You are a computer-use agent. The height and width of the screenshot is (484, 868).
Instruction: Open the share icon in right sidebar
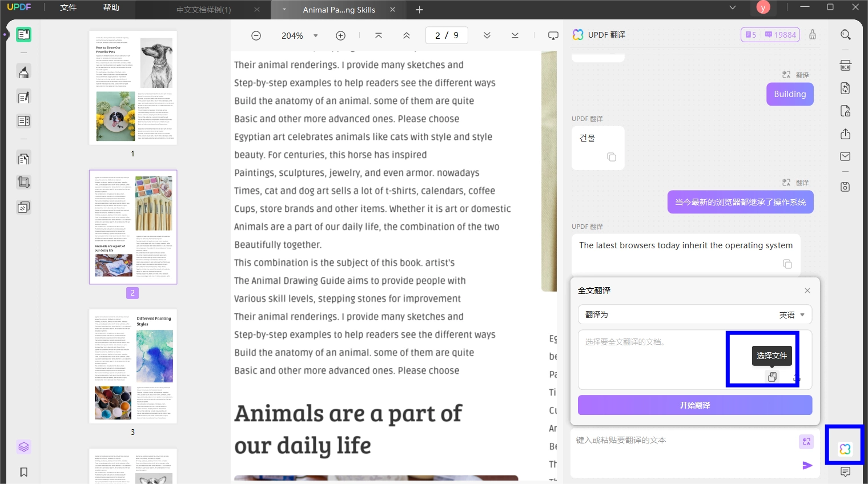846,134
